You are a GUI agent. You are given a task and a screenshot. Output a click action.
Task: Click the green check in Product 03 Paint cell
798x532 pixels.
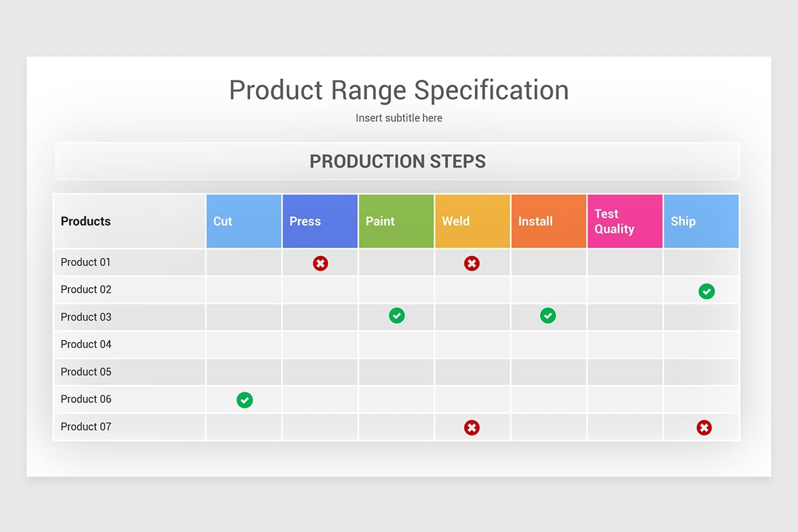click(x=397, y=316)
